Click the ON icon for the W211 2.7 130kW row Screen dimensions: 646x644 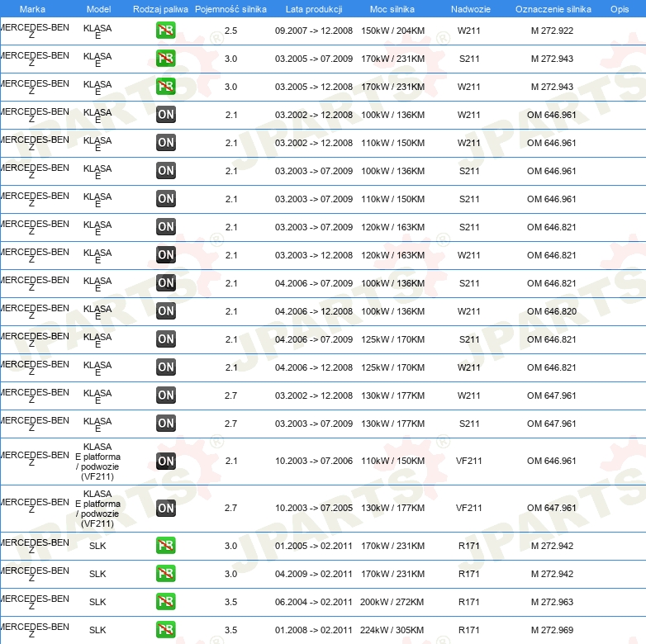(165, 395)
